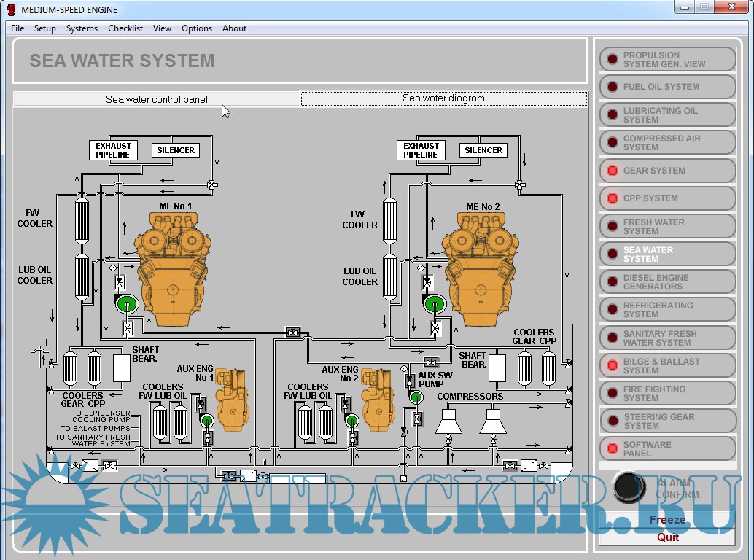754x560 pixels.
Task: Select the Sea water diagram tab
Action: 443,98
